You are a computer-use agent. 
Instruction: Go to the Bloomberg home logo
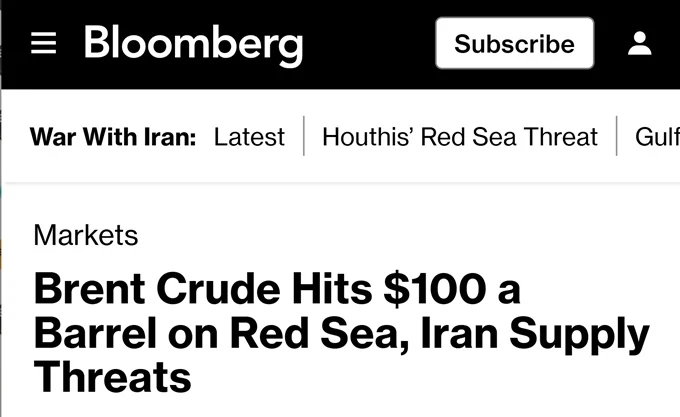click(x=193, y=45)
